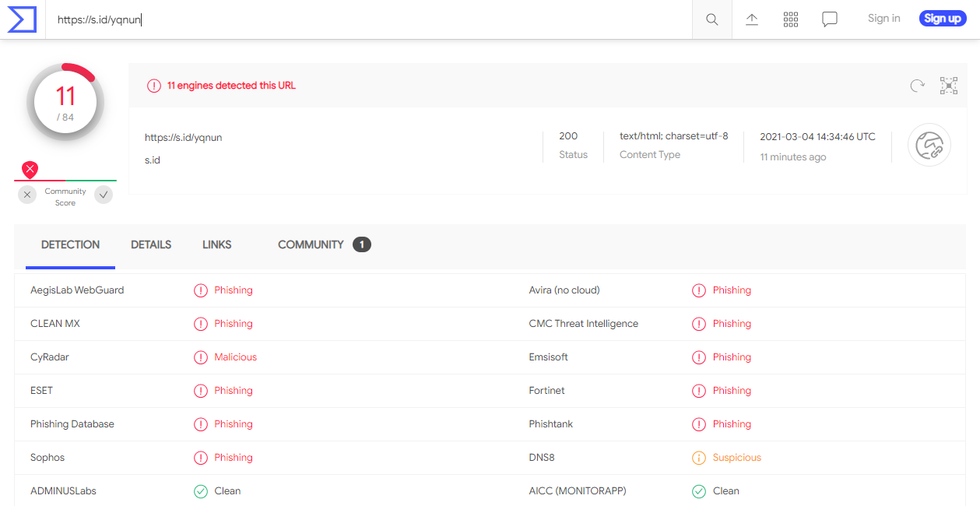This screenshot has width=980, height=506.
Task: Select the DETECTION tab
Action: [x=70, y=244]
